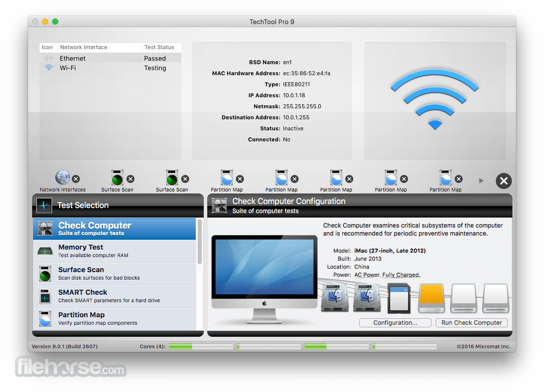This screenshot has height=392, width=544.
Task: Click the core usage bar beside Cores (4) label
Action: [201, 346]
